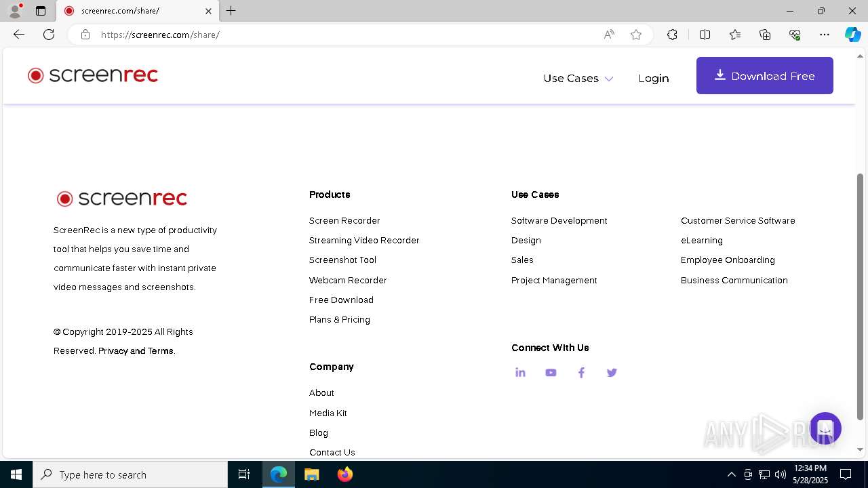Open Tab actions menu

coord(41,11)
